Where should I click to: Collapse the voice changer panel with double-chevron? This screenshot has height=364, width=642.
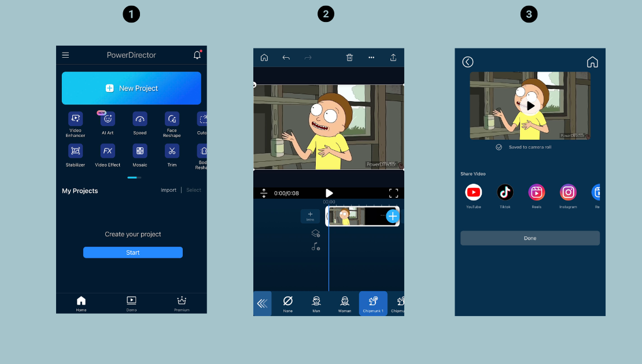263,303
